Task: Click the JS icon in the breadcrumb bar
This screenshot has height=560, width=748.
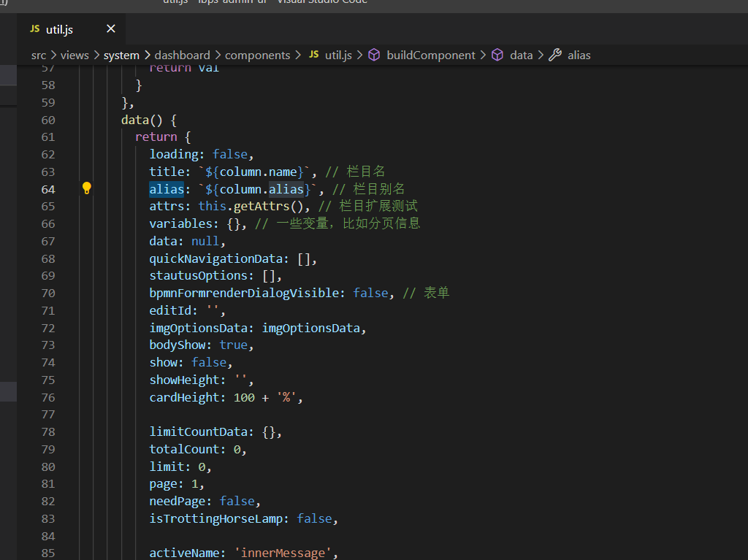Action: (x=313, y=55)
